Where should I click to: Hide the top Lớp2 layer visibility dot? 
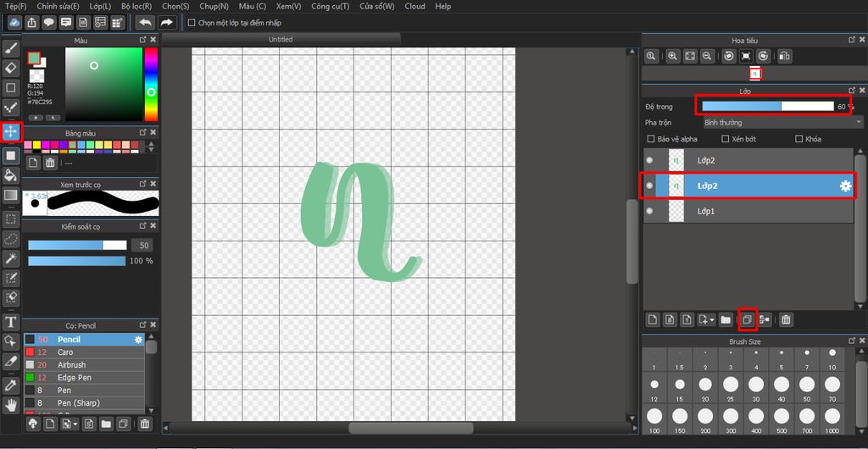pos(649,160)
